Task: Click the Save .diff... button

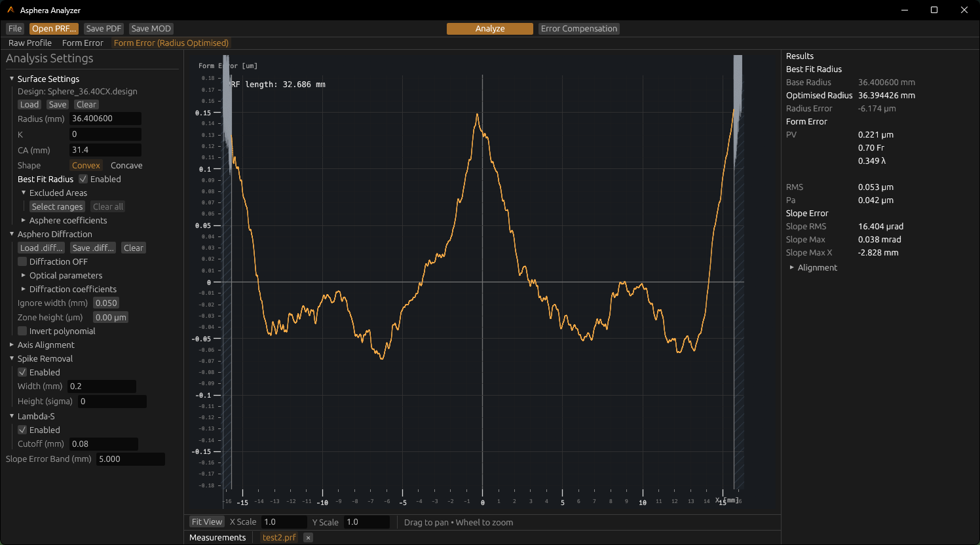Action: tap(93, 248)
